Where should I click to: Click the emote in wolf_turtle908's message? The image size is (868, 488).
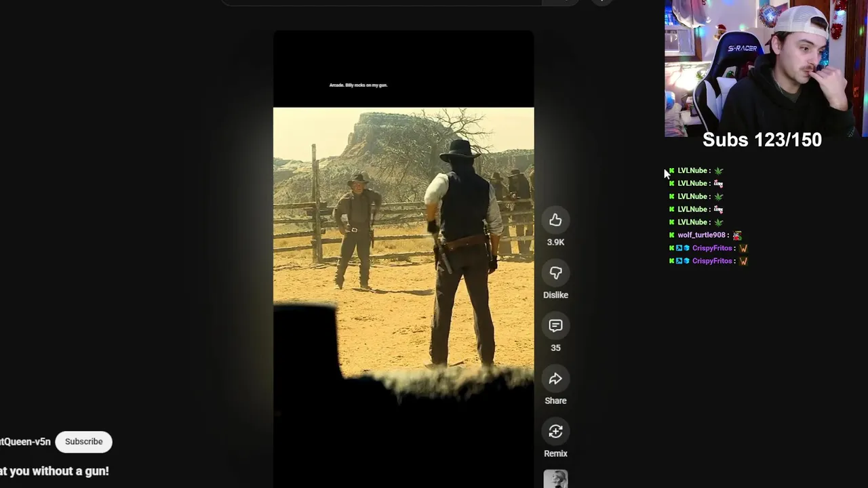[737, 235]
